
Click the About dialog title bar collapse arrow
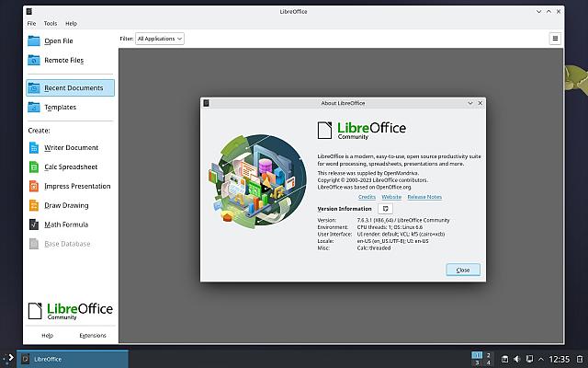(x=470, y=103)
